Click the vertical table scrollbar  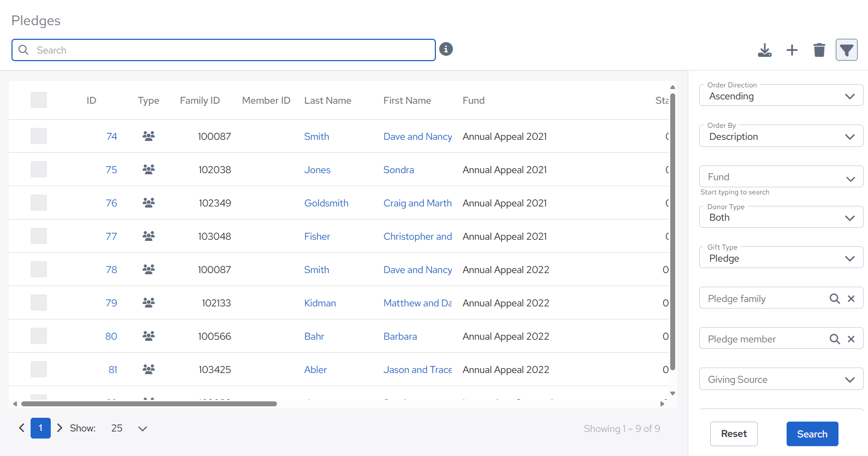click(673, 232)
